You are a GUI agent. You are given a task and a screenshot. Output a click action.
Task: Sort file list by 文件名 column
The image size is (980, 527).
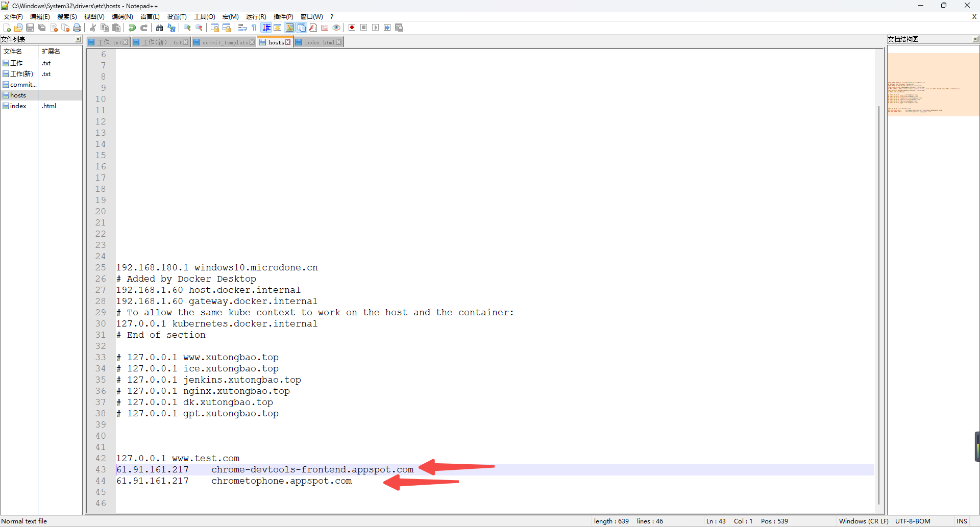coord(19,52)
